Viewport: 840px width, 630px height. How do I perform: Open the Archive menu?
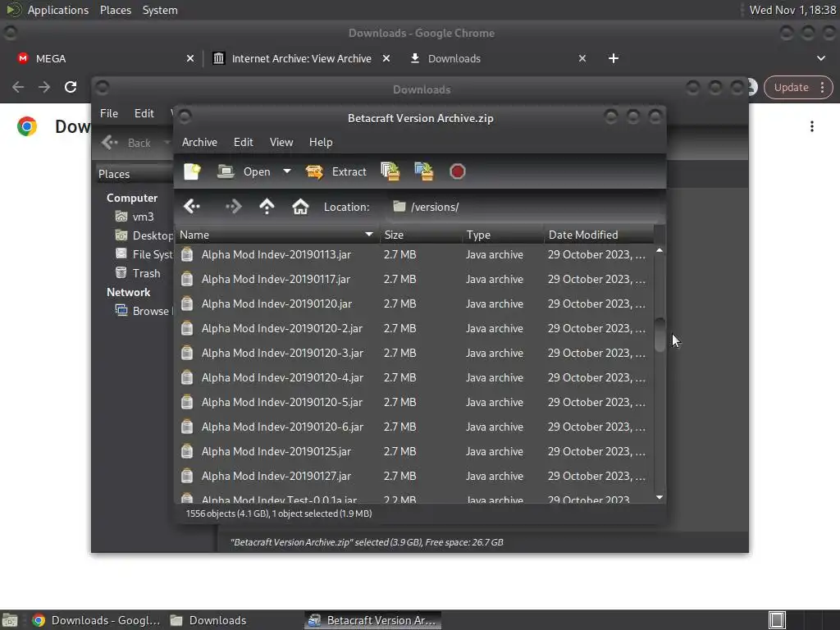click(199, 142)
